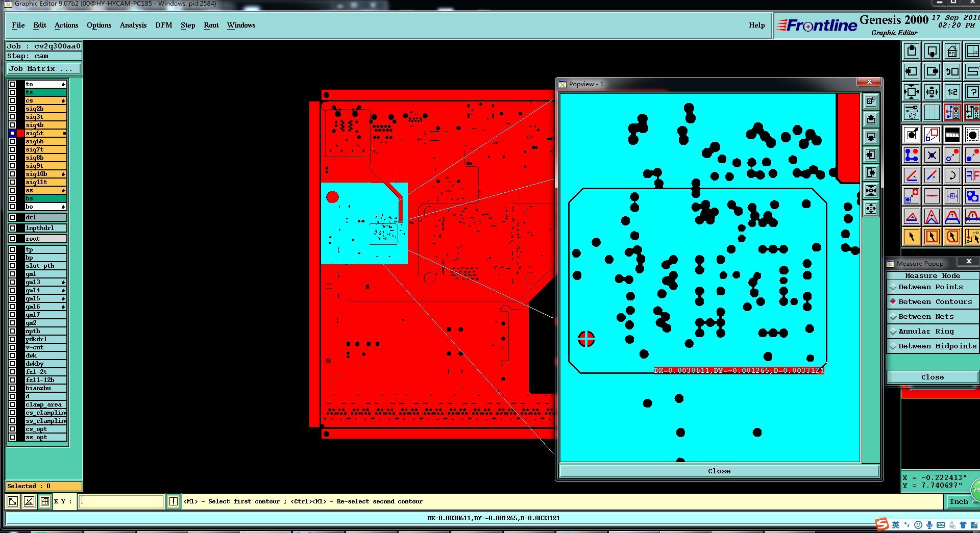Toggle display checkbox for layer to
Image resolution: width=980 pixels, height=533 pixels.
(x=12, y=84)
